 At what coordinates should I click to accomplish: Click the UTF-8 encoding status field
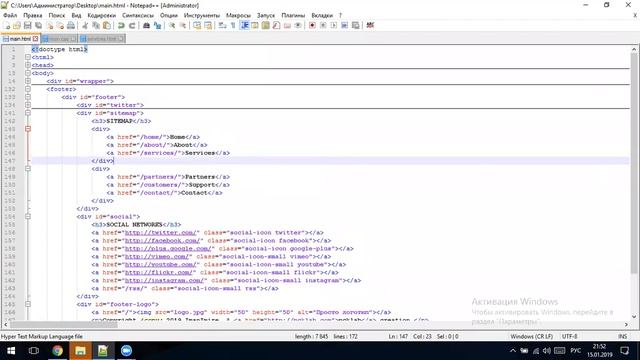pyautogui.click(x=569, y=336)
